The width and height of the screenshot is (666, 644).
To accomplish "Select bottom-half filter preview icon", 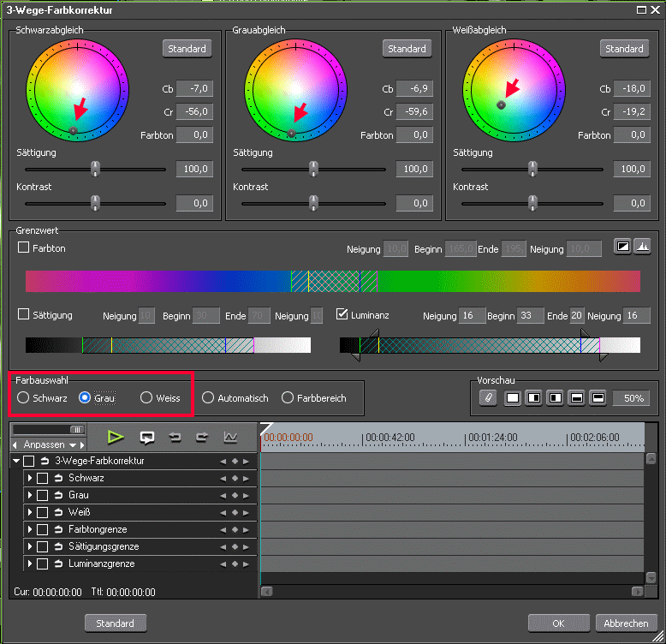I will click(x=576, y=398).
